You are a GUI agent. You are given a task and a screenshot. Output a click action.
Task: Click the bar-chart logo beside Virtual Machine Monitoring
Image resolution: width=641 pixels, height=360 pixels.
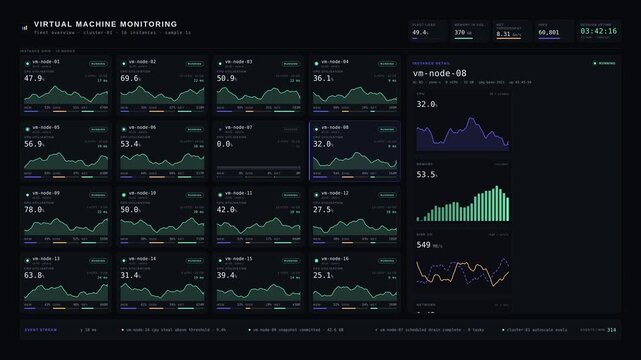click(25, 28)
